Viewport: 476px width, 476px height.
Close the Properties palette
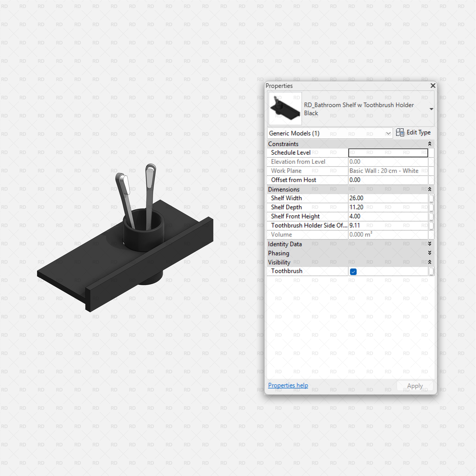(433, 86)
